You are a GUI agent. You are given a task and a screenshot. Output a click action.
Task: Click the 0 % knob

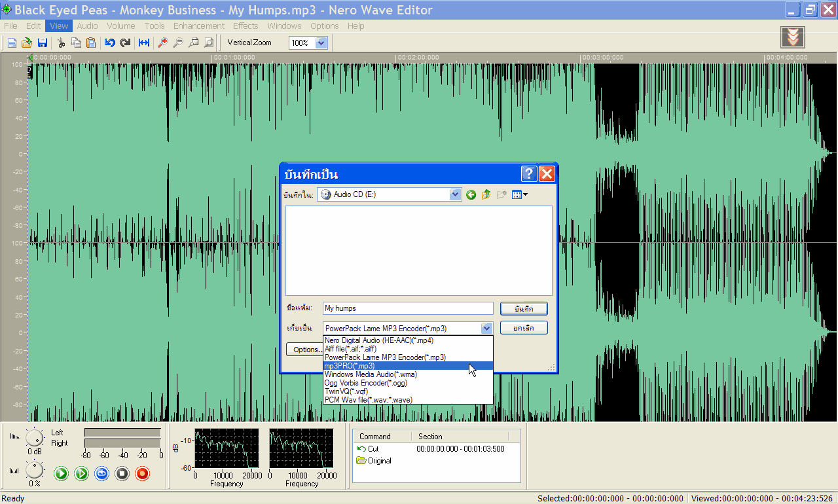click(x=34, y=469)
